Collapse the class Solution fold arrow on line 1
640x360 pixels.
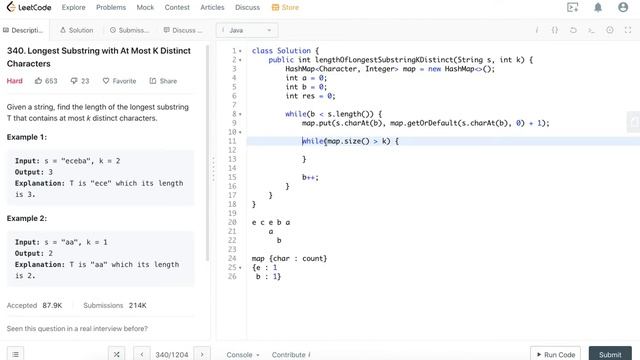point(240,51)
